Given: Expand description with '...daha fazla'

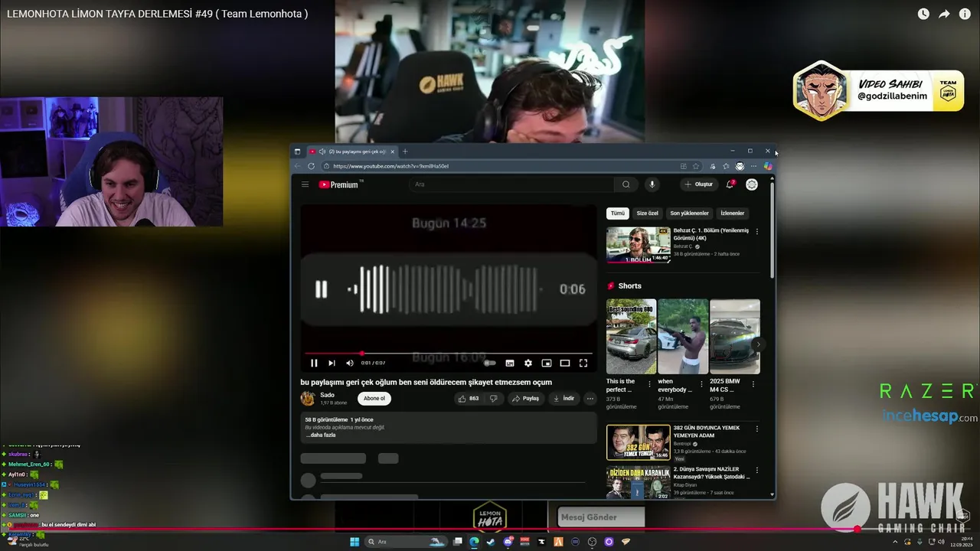Looking at the screenshot, I should tap(321, 435).
